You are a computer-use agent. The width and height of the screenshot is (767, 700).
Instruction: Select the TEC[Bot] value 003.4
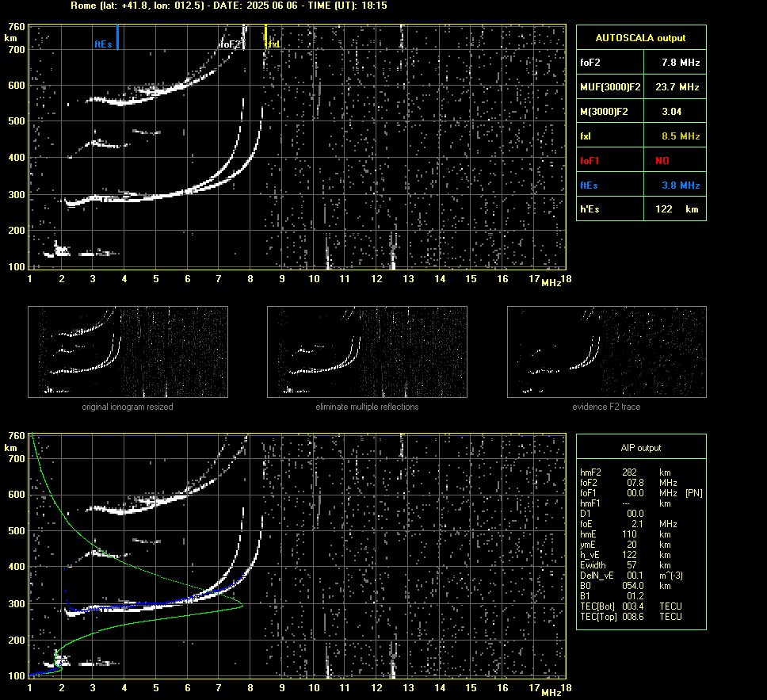633,606
